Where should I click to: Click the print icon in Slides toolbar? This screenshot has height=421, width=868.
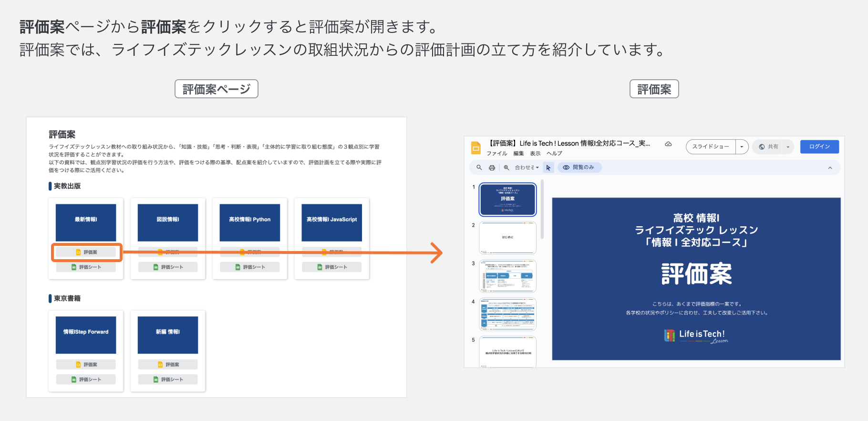(x=492, y=168)
